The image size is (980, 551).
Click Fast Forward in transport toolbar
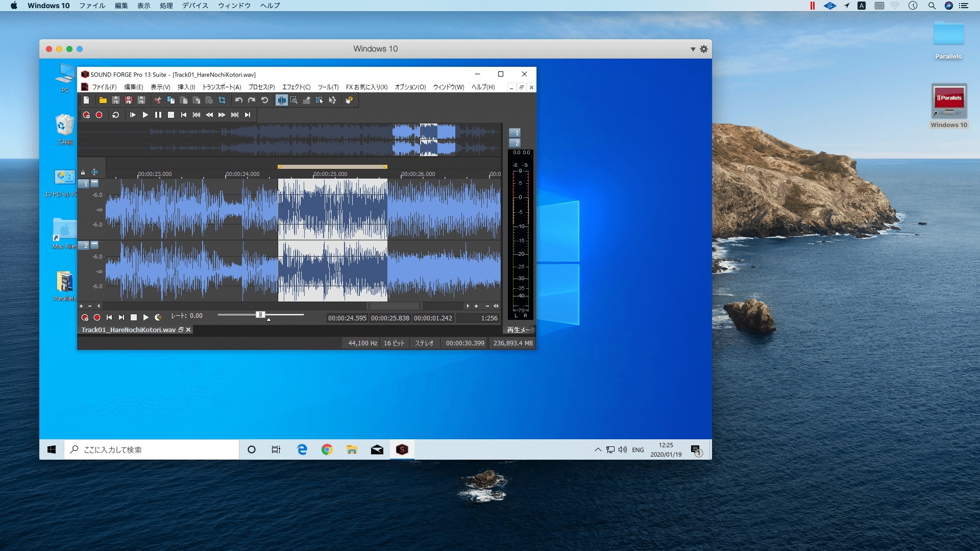(222, 115)
